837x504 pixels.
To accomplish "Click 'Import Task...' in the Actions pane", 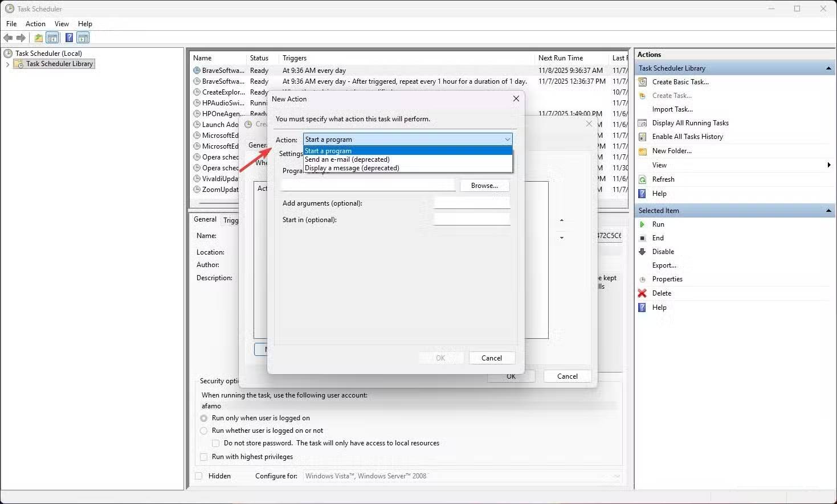I will (x=672, y=109).
